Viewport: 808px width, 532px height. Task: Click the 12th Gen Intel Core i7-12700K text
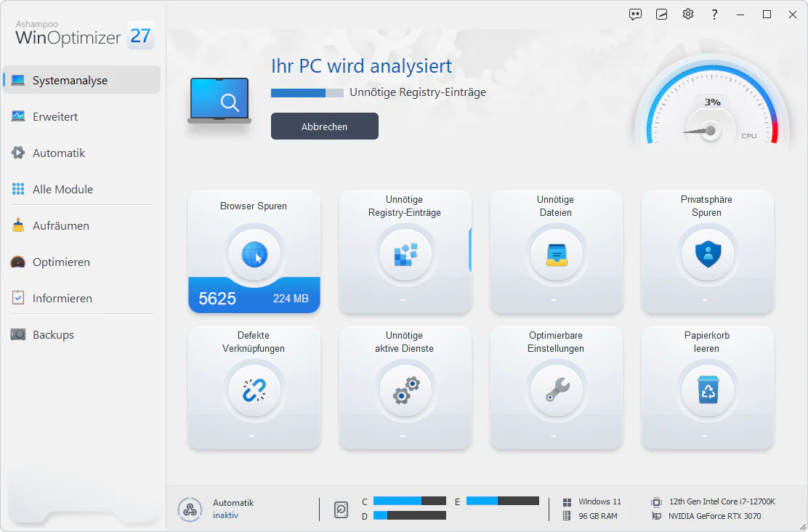(x=722, y=501)
